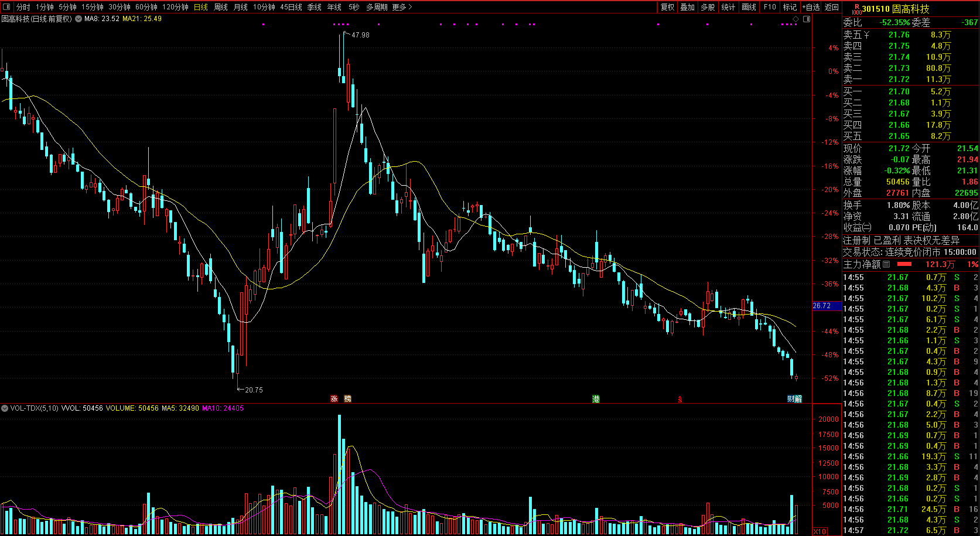Click the 现价 value 21.72
The image size is (980, 536).
click(899, 149)
